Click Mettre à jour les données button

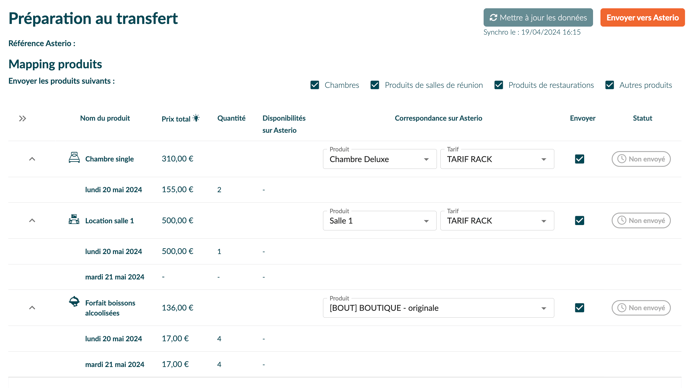(x=538, y=18)
